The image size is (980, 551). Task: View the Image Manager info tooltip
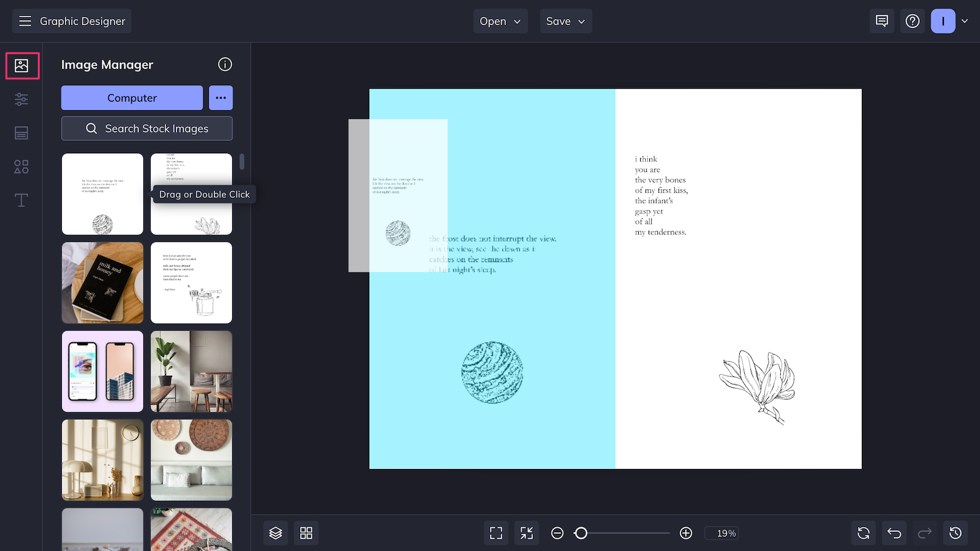coord(225,64)
